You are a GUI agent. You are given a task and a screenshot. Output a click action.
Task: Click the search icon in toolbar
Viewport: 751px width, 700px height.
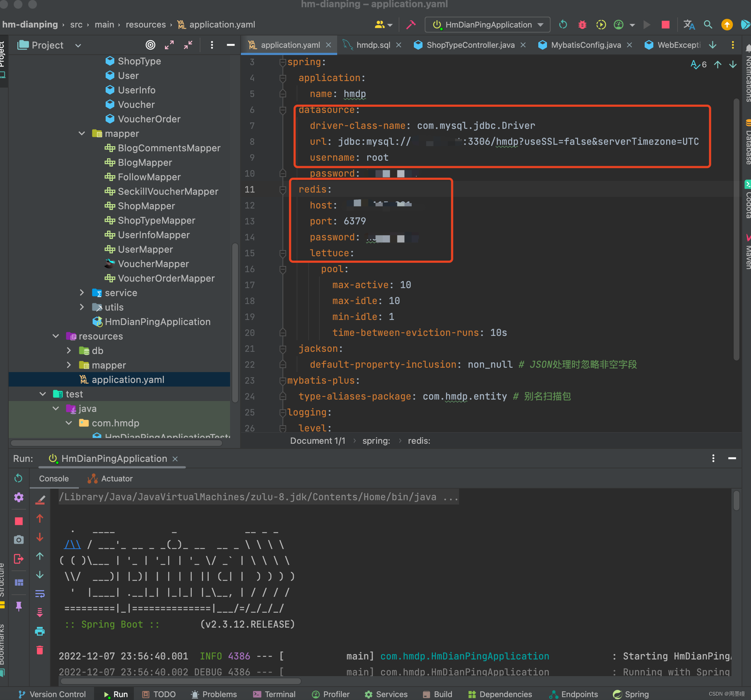[709, 25]
